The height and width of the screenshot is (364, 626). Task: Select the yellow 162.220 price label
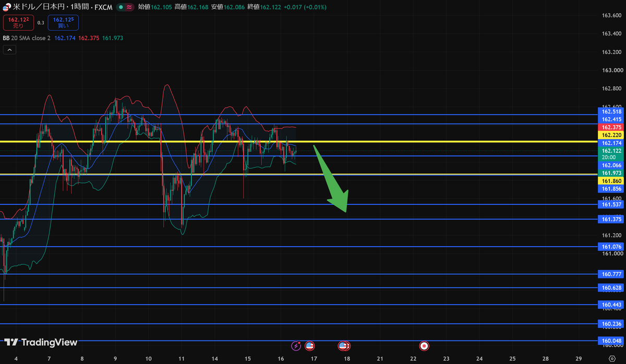coord(611,135)
